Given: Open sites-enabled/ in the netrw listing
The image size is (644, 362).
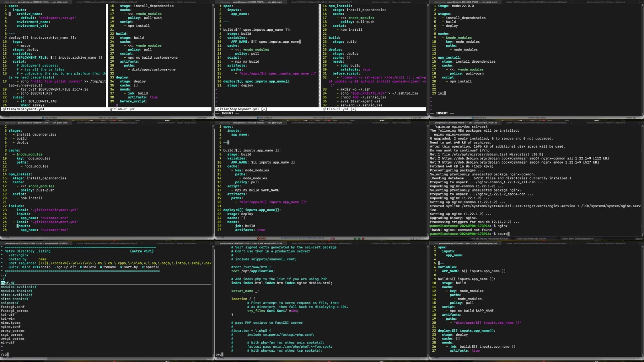Looking at the screenshot, I should point(14,299).
